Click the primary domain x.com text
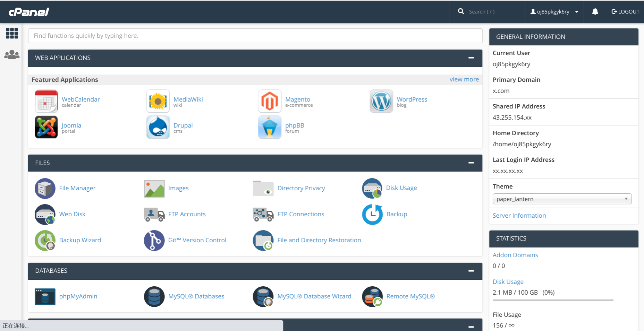Image resolution: width=644 pixels, height=331 pixels. pos(501,91)
